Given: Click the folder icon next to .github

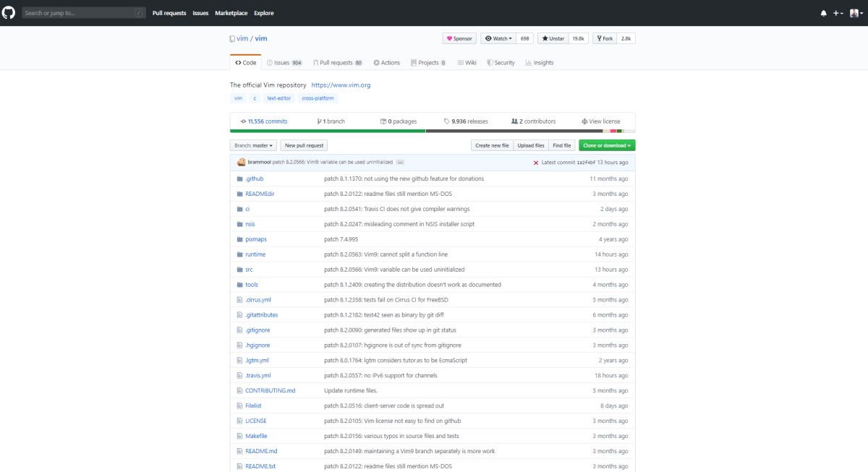Looking at the screenshot, I should click(x=239, y=179).
